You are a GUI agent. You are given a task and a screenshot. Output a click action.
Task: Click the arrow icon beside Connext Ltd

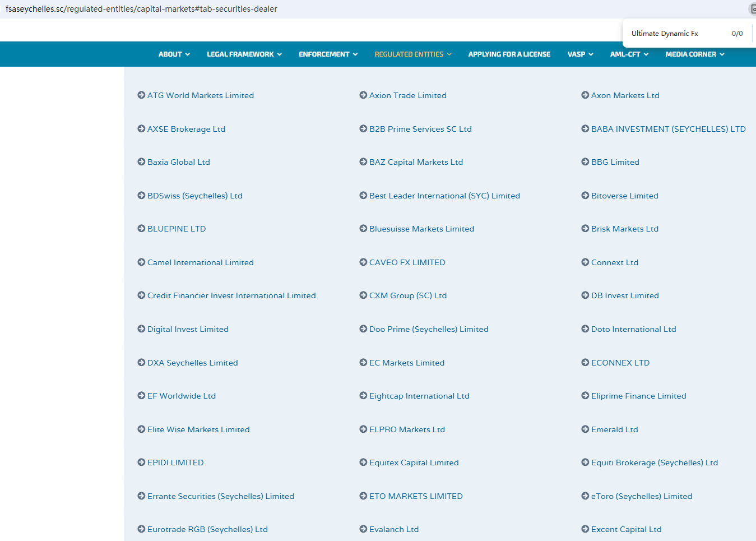click(x=585, y=262)
